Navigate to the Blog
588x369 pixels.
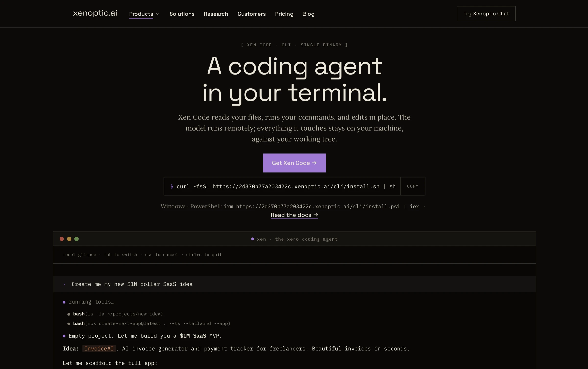[x=308, y=14]
